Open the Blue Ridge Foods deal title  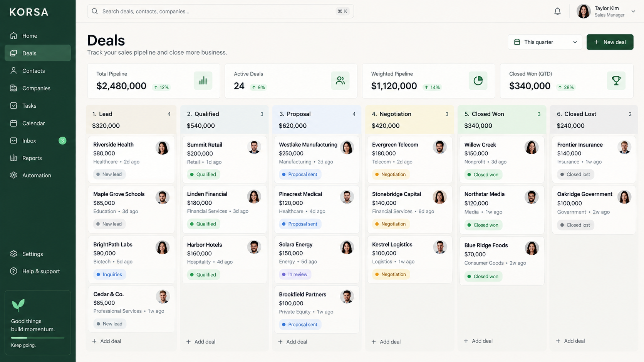(486, 245)
